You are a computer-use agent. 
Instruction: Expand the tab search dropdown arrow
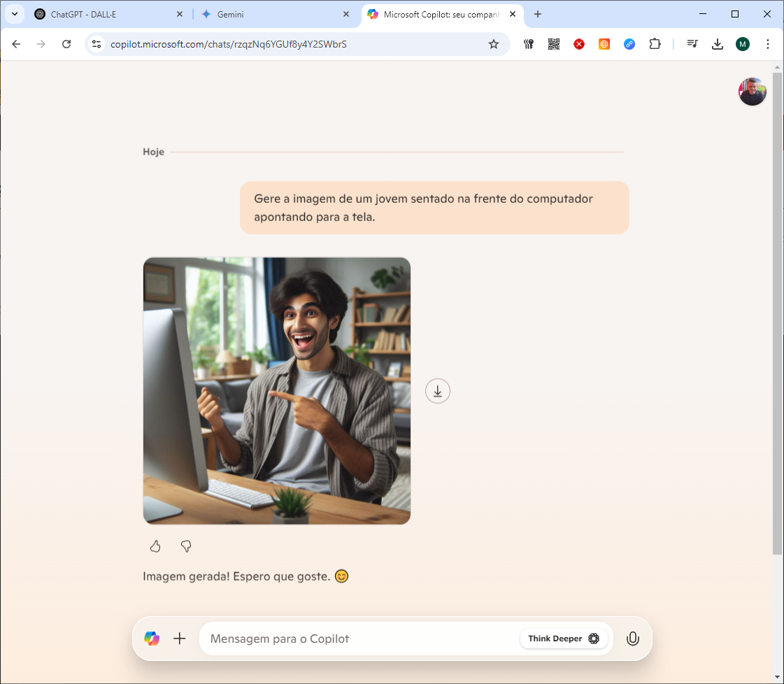click(x=15, y=15)
